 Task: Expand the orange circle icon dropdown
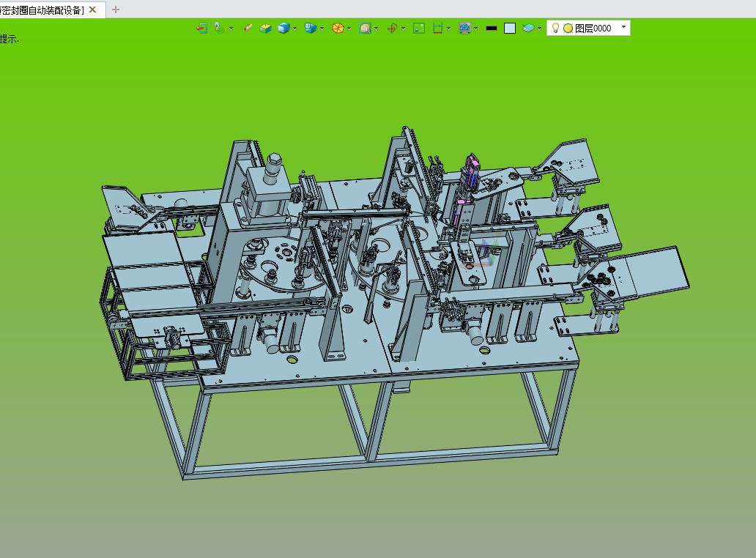click(x=349, y=29)
